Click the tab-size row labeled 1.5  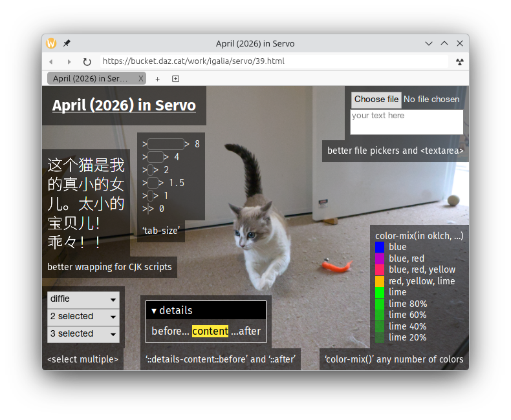[x=163, y=183]
